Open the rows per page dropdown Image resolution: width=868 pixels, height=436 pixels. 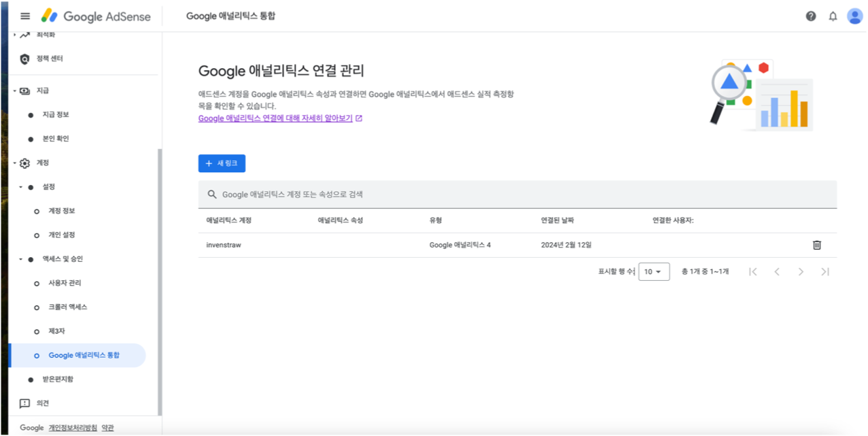(654, 271)
